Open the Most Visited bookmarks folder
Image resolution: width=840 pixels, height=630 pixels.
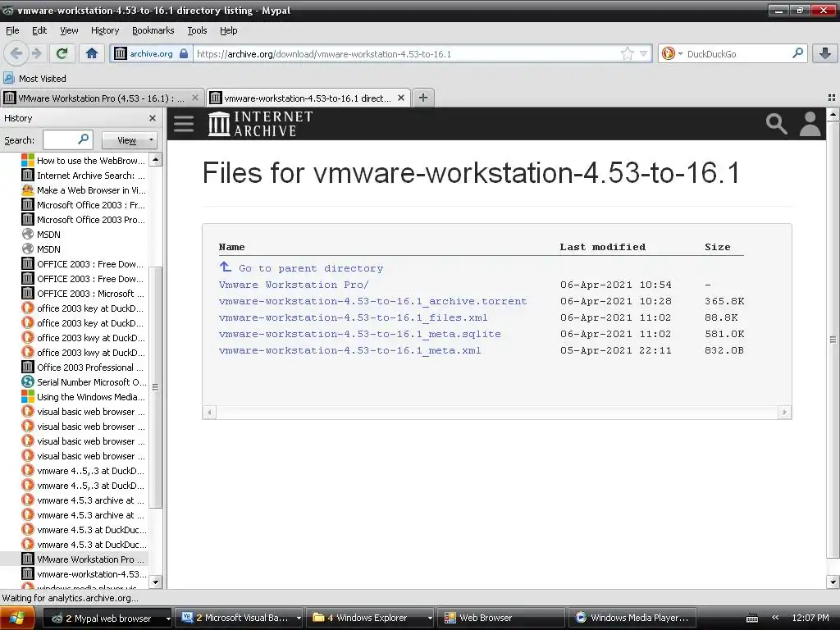click(34, 78)
